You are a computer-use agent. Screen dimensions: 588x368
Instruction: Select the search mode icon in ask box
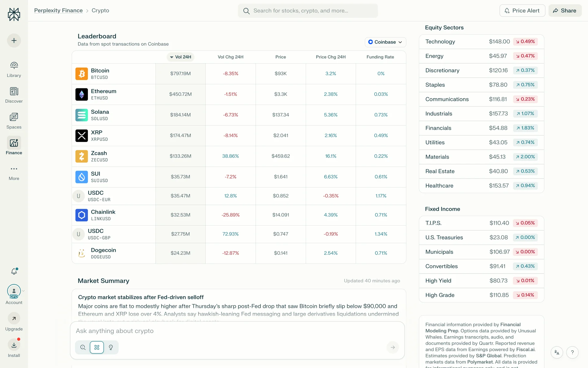tap(83, 347)
